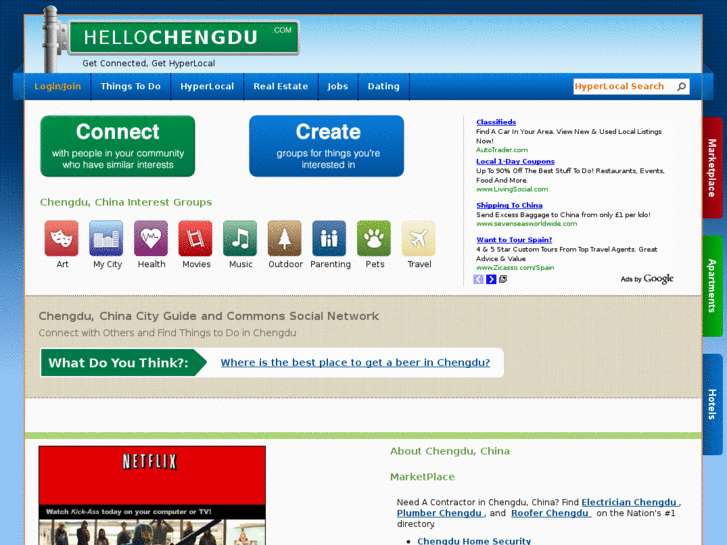
Task: Switch to the Apartments side tab
Action: 713,286
